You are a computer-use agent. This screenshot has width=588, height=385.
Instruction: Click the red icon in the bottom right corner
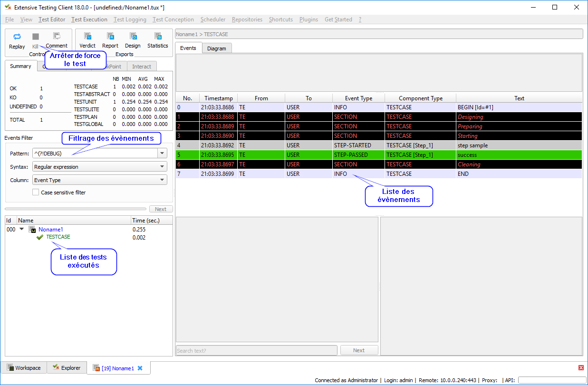point(581,368)
